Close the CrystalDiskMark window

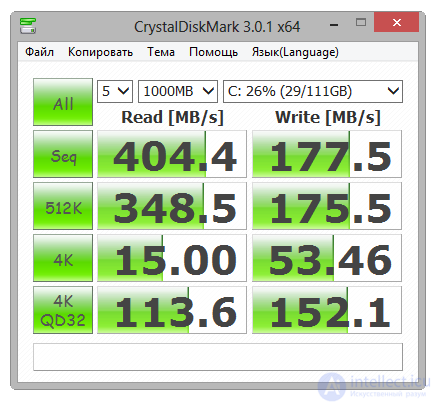tap(396, 22)
